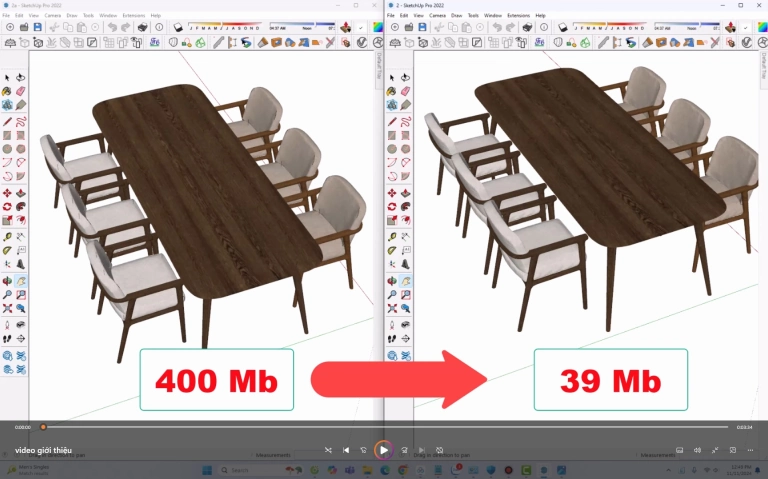Open more options in the video player
This screenshot has height=479, width=768.
click(750, 450)
